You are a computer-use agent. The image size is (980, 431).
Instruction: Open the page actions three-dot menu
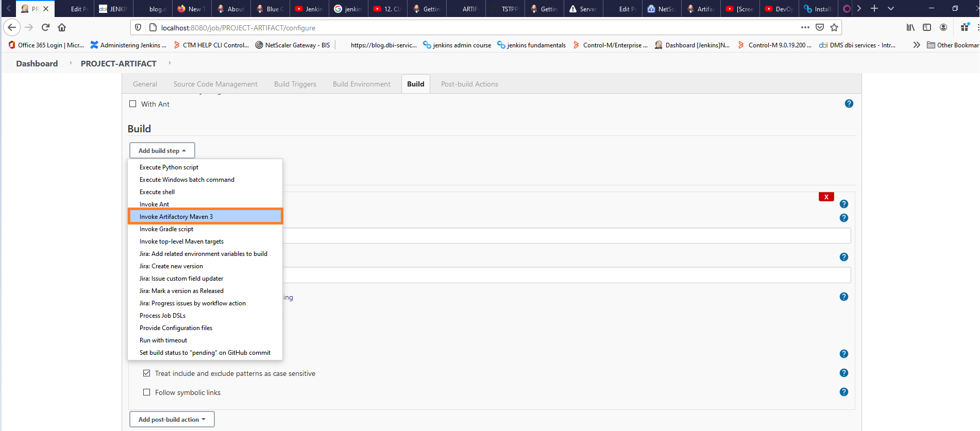click(805, 27)
